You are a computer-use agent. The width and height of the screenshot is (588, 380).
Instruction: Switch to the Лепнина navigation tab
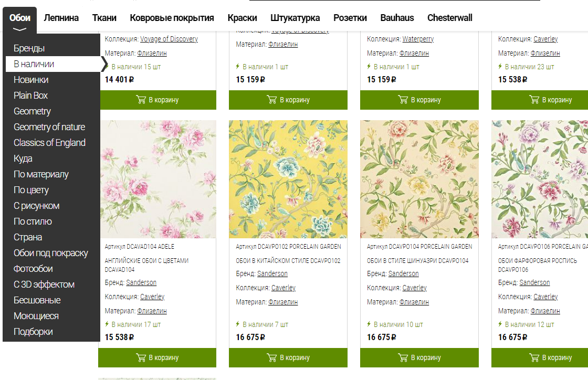point(61,18)
